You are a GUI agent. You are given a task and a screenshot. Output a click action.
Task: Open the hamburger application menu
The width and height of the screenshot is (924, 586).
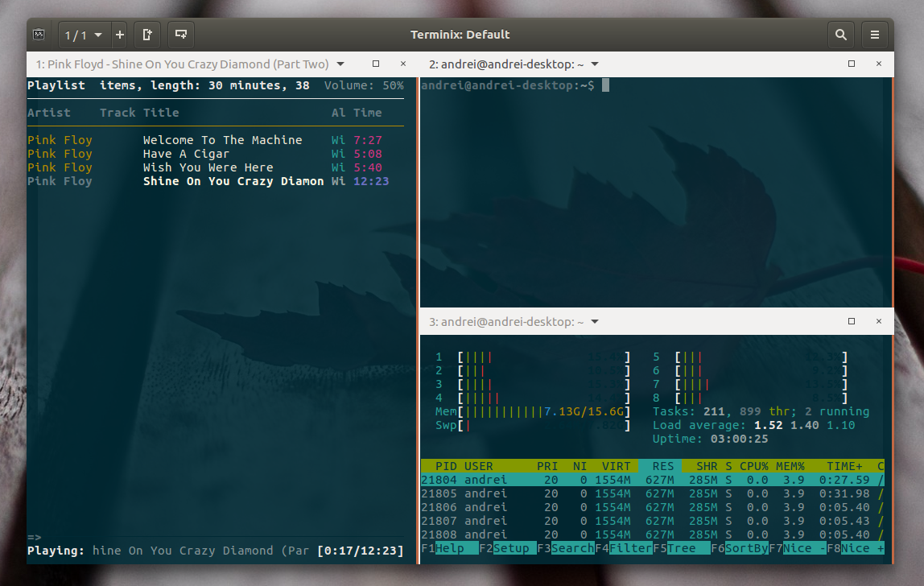tap(874, 35)
